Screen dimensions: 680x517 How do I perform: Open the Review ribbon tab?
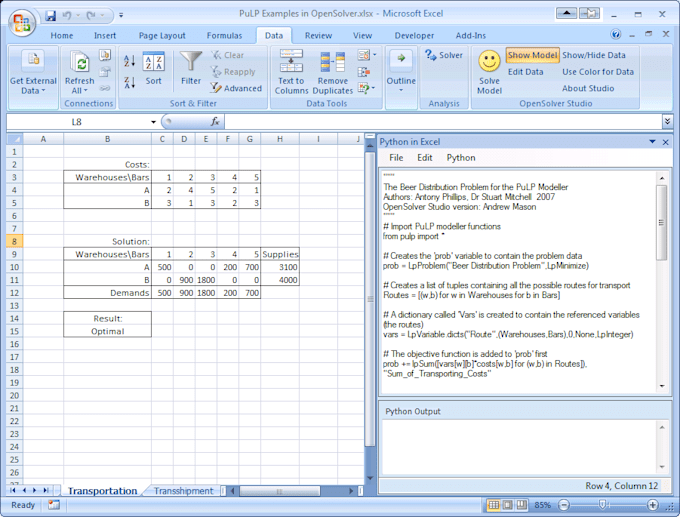(x=318, y=36)
